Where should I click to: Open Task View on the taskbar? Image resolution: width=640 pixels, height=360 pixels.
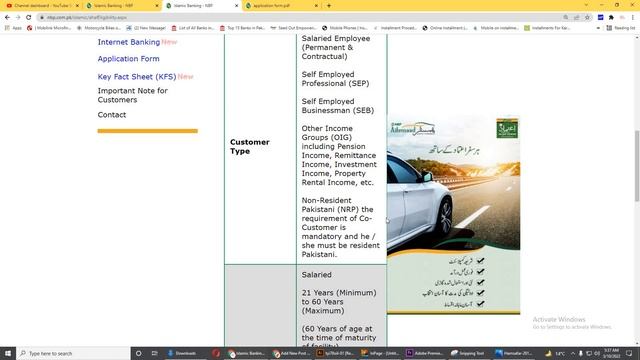(154, 353)
